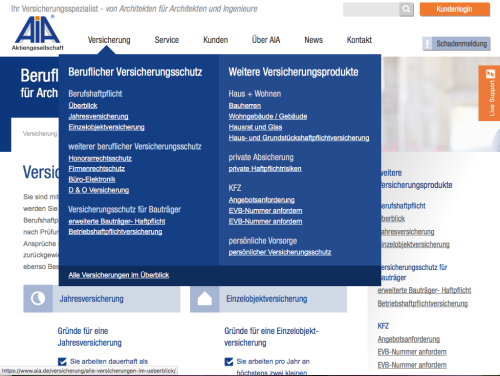Open erweiterte Bauträger- Haftpflicht in dropdown
500x376 pixels.
click(x=117, y=221)
